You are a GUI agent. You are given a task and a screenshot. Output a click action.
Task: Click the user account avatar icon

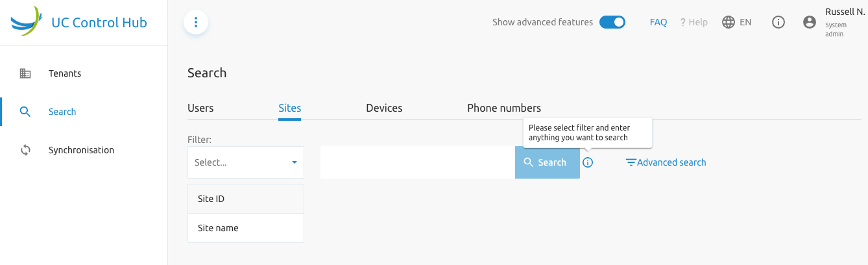pos(809,22)
